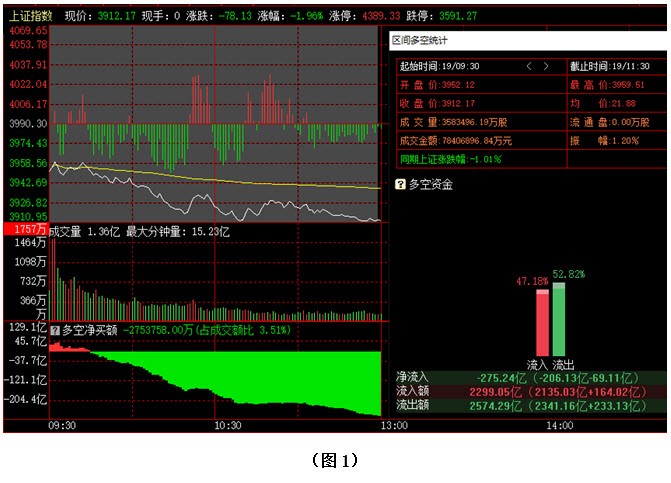Click the 3990.30 price axis label
Viewport: 671px width, 483px height.
tap(28, 124)
